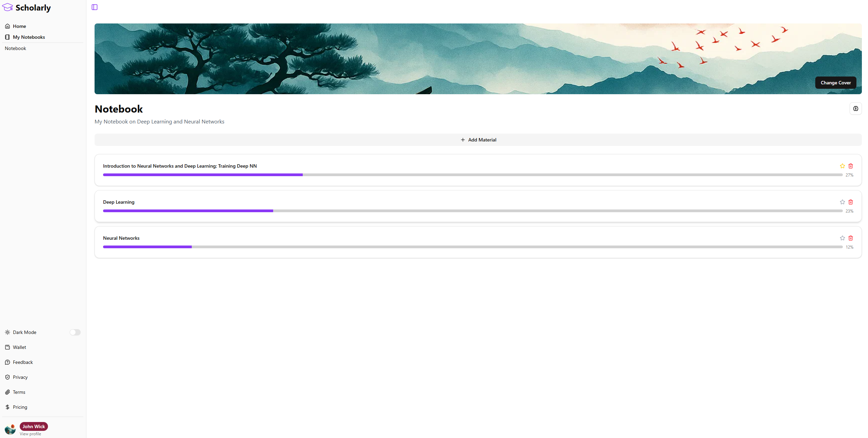
Task: Open the Wallet page
Action: [x=19, y=347]
